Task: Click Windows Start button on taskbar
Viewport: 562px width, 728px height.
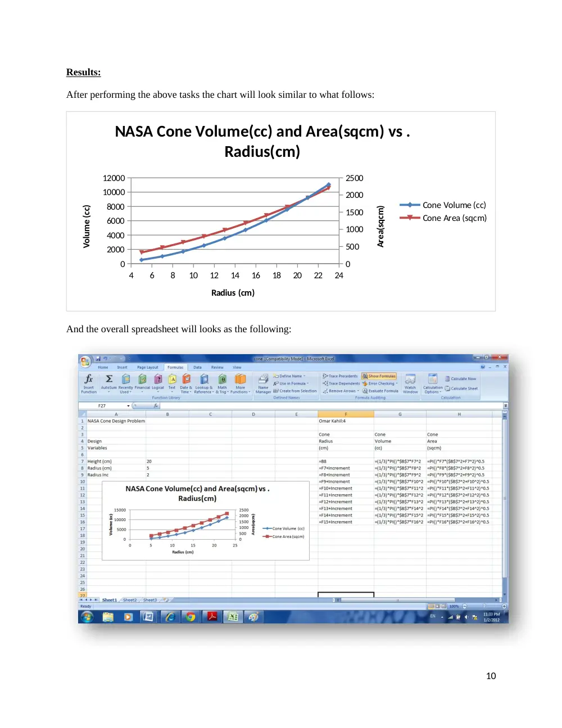Action: [87, 617]
